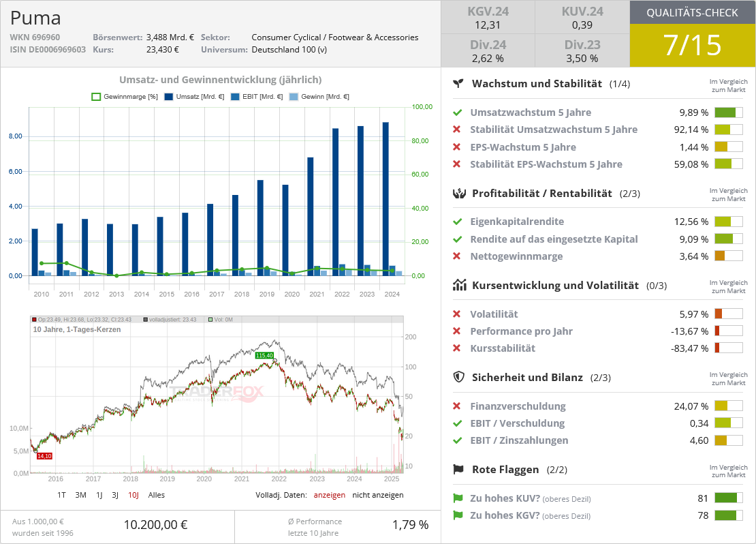
Task: Click the red X beside Stabilität Umsatzwachstum 5 Jahre
Action: coord(456,130)
